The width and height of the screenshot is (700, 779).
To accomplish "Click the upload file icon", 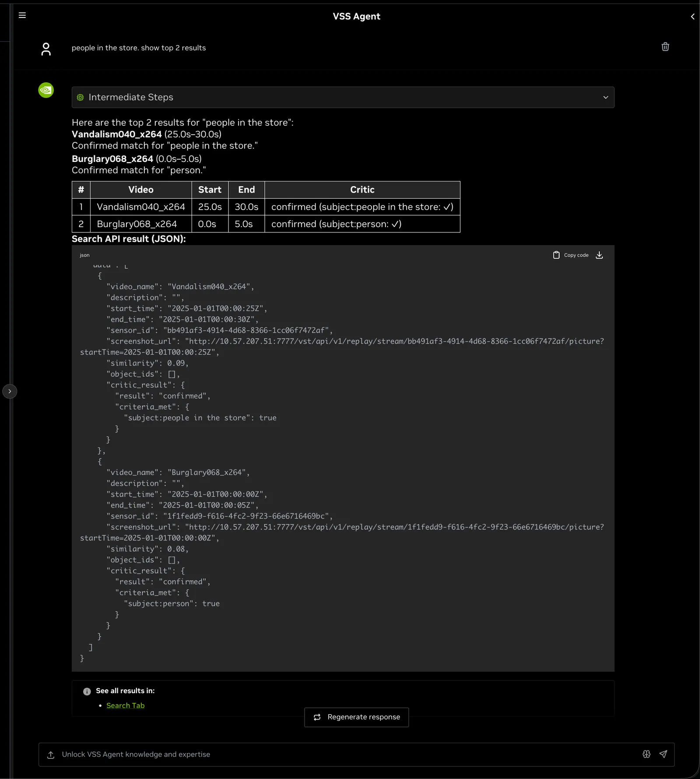I will tap(51, 755).
